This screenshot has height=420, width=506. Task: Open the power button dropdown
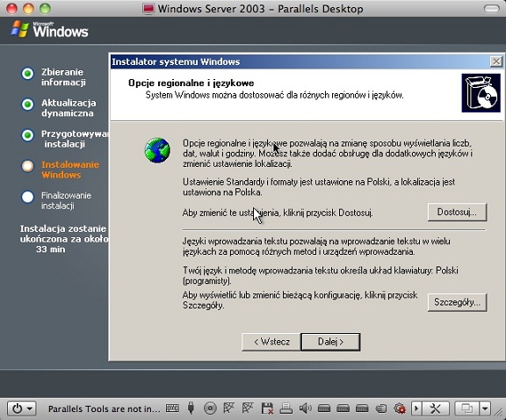(22, 409)
